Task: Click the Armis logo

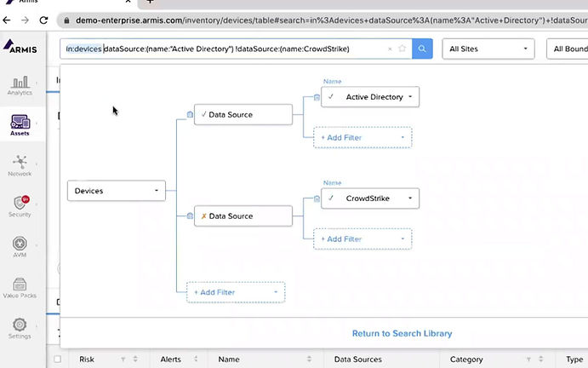Action: click(x=20, y=47)
